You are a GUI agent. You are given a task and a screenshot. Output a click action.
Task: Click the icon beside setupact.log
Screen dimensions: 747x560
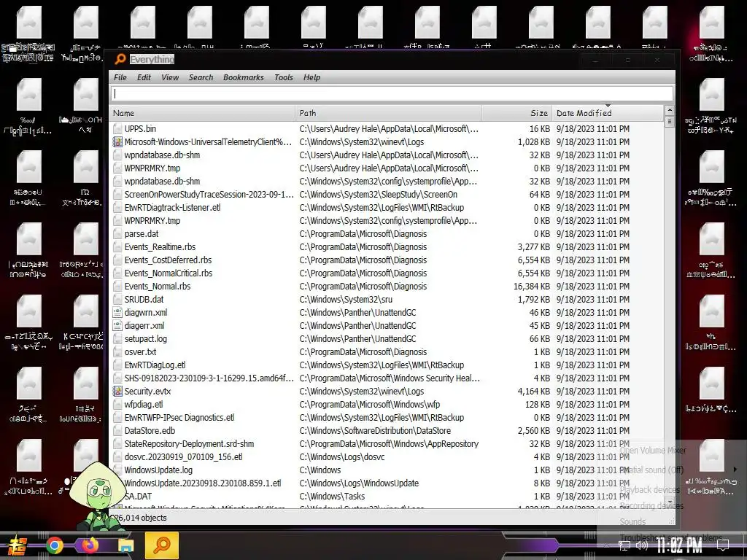[117, 338]
